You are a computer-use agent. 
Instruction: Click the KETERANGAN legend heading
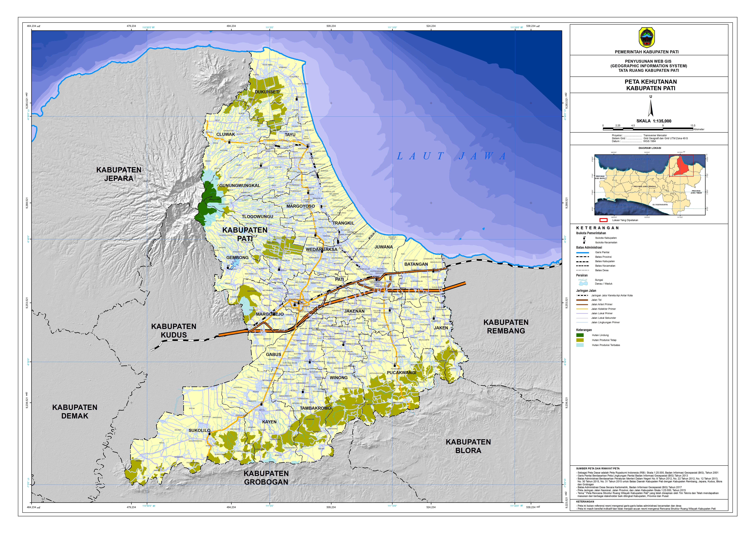tap(597, 228)
